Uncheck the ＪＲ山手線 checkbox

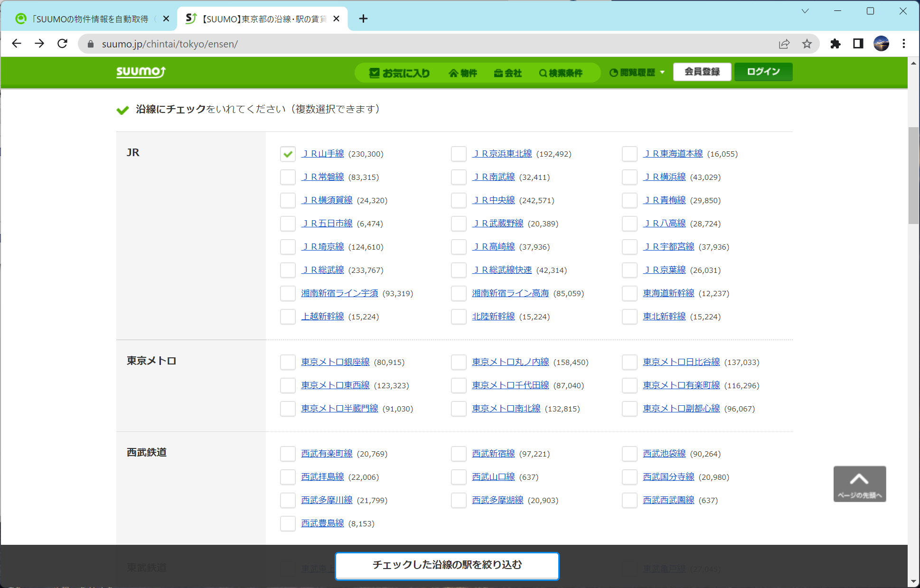coord(288,154)
